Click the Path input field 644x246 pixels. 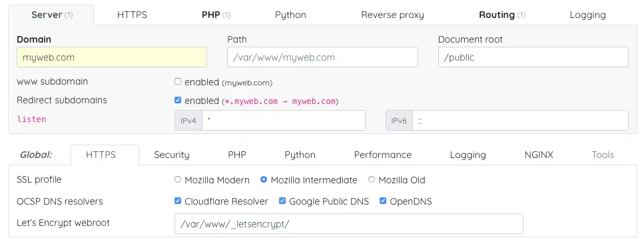(322, 57)
